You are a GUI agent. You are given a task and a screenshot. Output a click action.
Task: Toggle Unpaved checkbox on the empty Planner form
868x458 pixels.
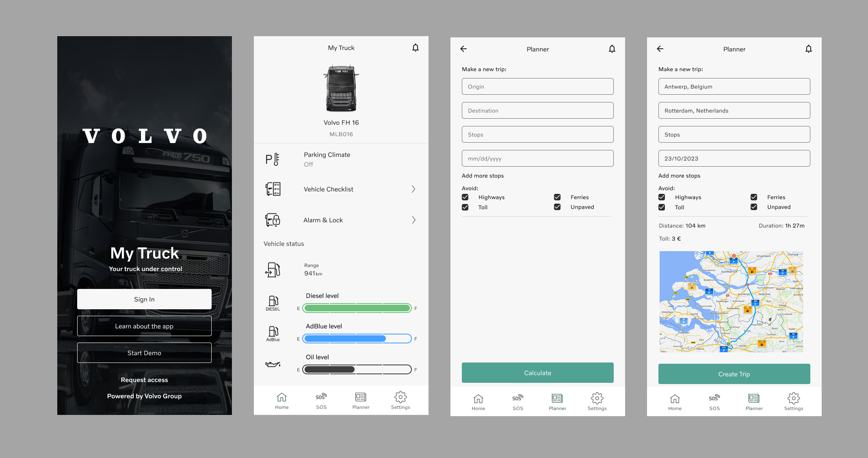pos(557,207)
